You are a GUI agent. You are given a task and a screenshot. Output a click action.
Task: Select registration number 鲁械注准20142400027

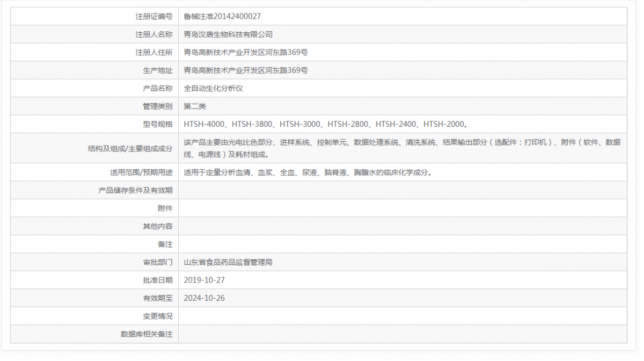coord(222,17)
